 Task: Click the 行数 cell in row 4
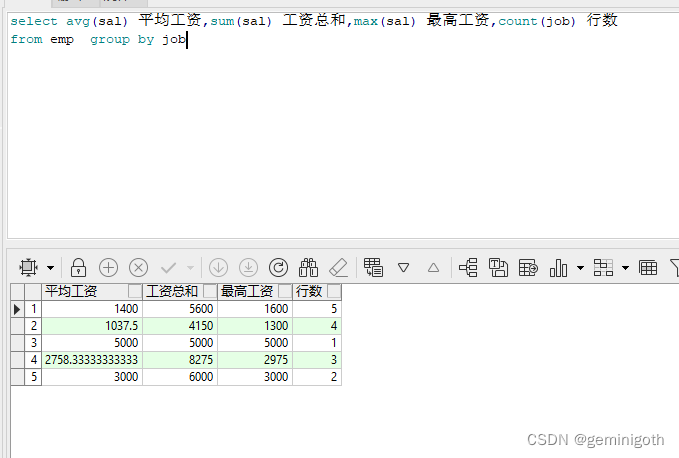tap(317, 360)
